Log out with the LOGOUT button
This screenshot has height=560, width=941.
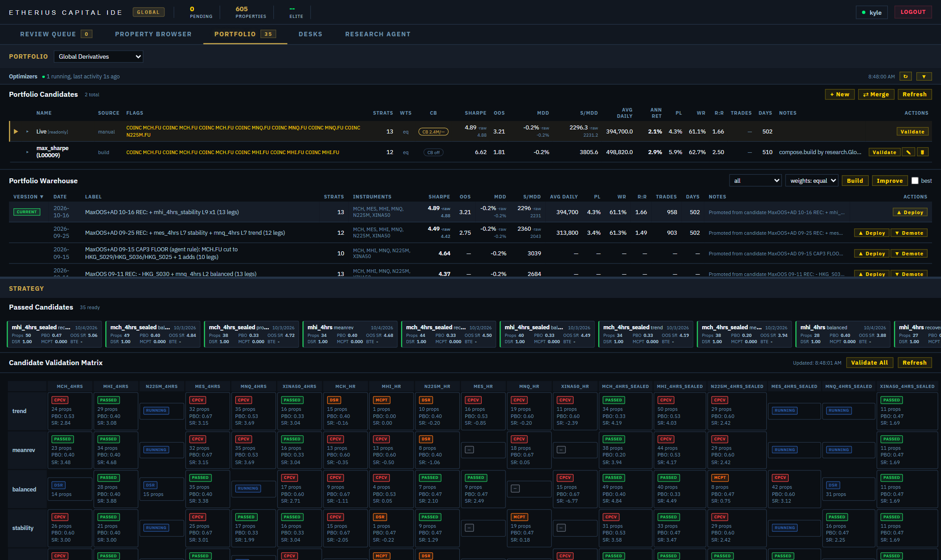tap(913, 12)
